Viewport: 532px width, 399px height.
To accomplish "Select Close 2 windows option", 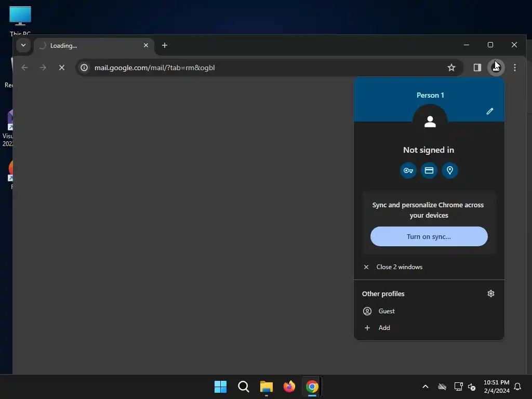I will click(x=429, y=267).
